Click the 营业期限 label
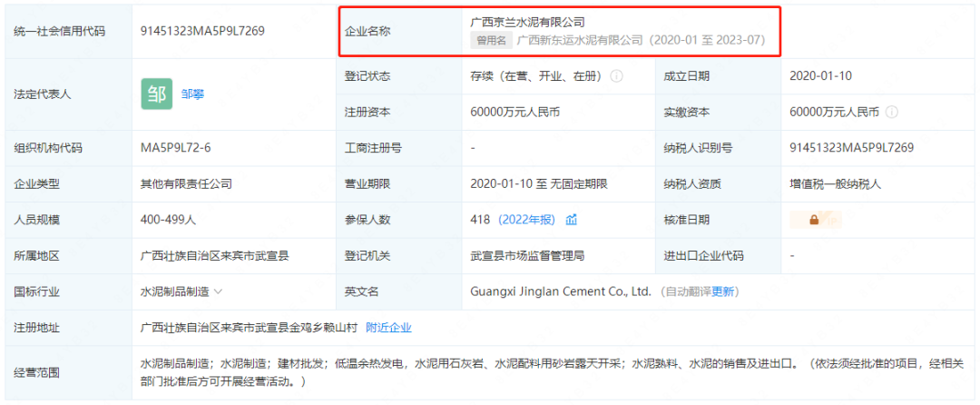980x405 pixels. (367, 183)
